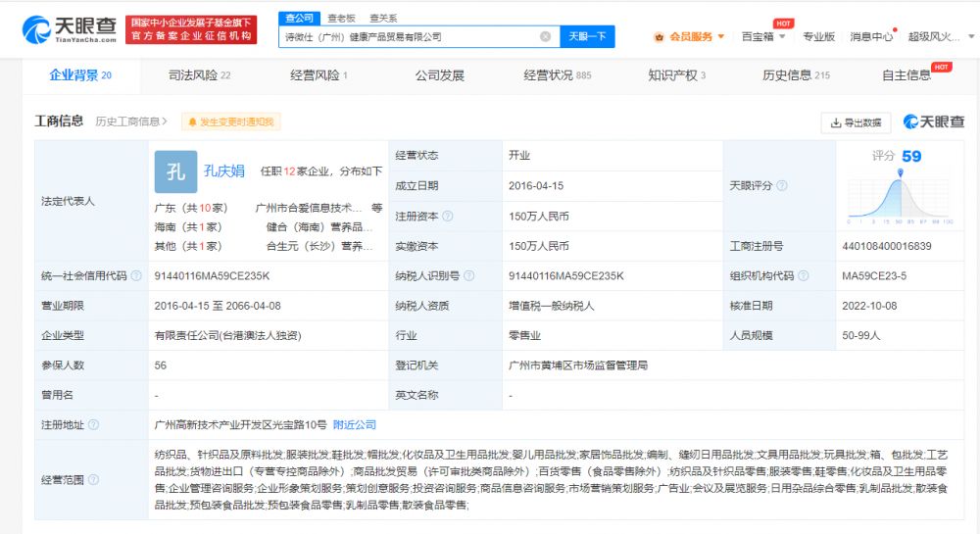Click help icon beside 注册地址
Screen dimensions: 980x534
coord(93,424)
